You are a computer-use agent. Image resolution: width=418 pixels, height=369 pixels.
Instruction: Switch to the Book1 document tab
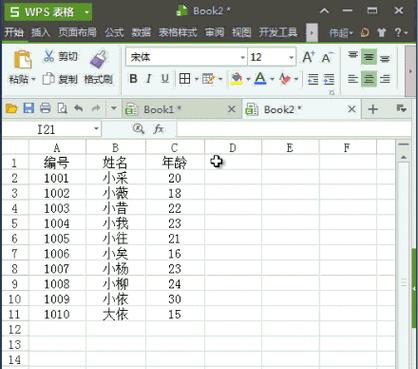[x=182, y=109]
